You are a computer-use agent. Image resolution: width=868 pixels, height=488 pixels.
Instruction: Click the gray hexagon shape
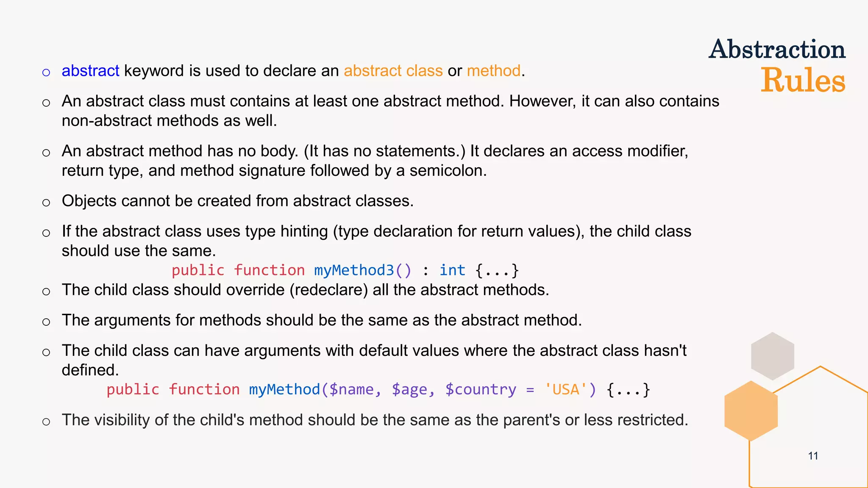(x=772, y=356)
